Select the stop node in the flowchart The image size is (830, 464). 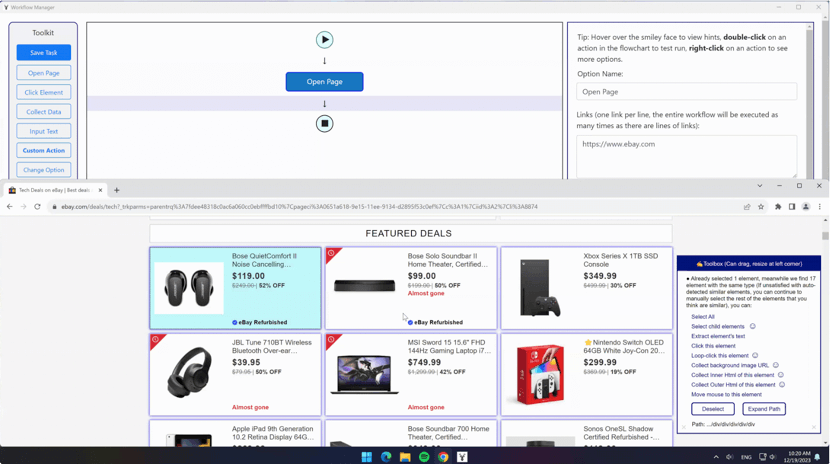click(324, 124)
